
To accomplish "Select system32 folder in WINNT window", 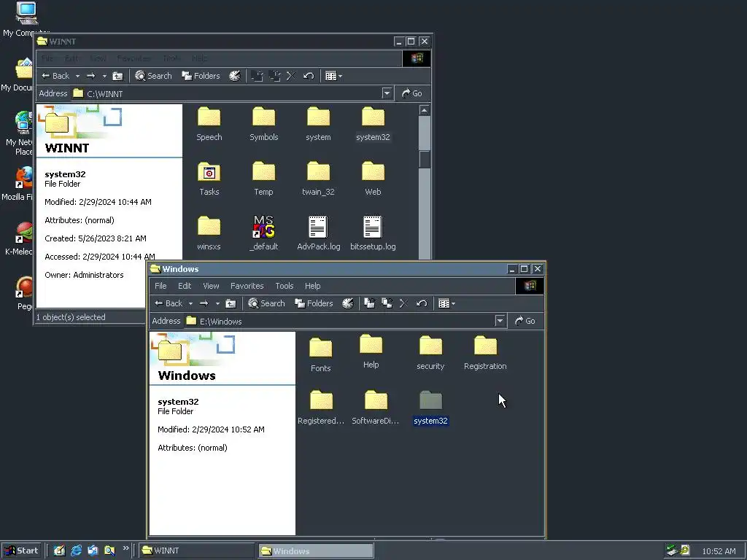I will [x=373, y=124].
